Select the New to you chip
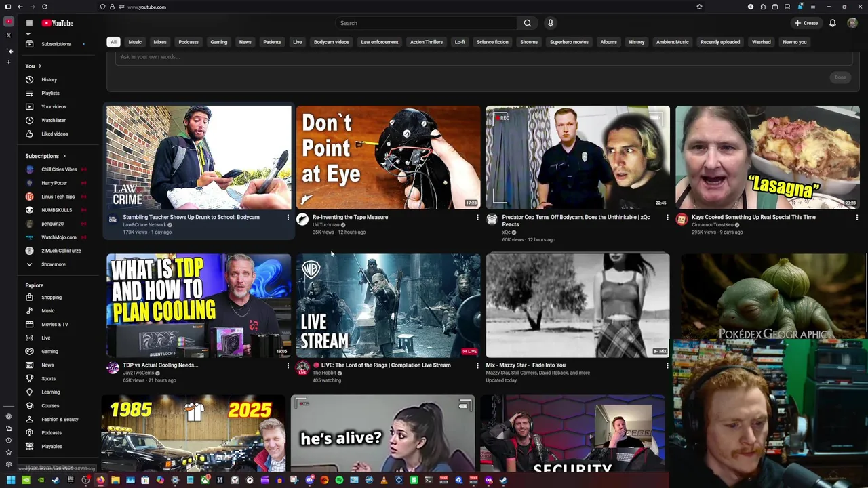The width and height of the screenshot is (868, 488). (795, 42)
